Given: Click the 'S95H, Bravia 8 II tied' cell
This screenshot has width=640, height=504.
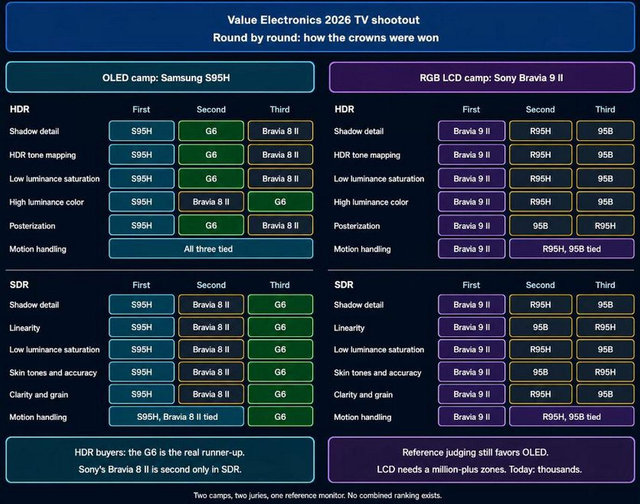Looking at the screenshot, I should [176, 417].
